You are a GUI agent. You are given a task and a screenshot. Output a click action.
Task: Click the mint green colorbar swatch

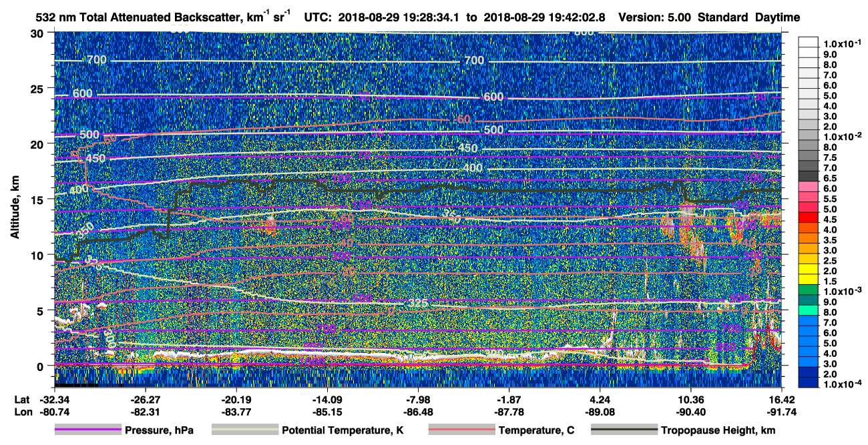click(809, 310)
